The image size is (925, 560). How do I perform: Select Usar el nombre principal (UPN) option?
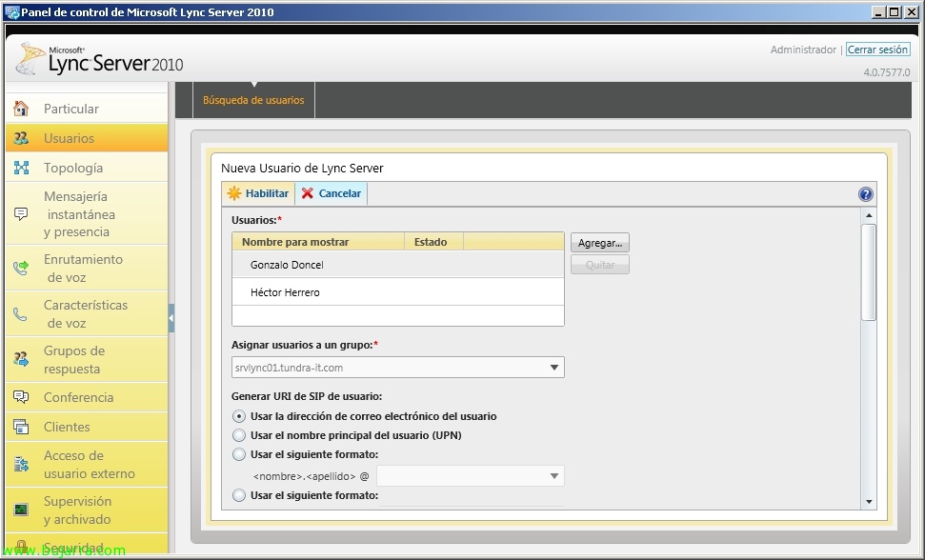coord(239,435)
